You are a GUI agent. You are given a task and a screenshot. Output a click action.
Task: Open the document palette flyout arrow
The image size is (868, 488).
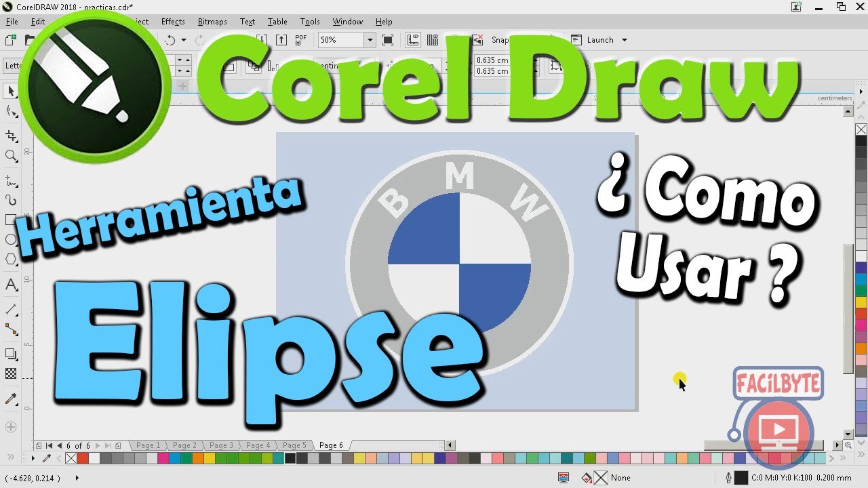point(33,459)
